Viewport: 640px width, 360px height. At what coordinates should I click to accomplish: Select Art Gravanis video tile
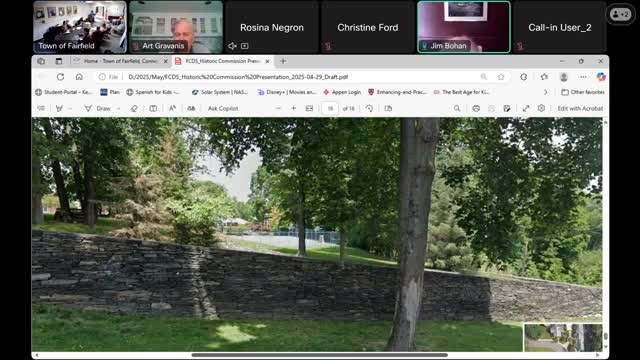176,27
